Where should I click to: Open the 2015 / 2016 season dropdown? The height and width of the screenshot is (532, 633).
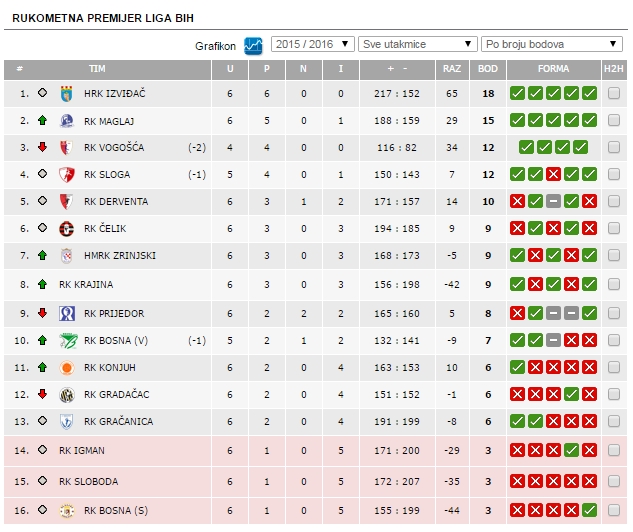tap(312, 44)
